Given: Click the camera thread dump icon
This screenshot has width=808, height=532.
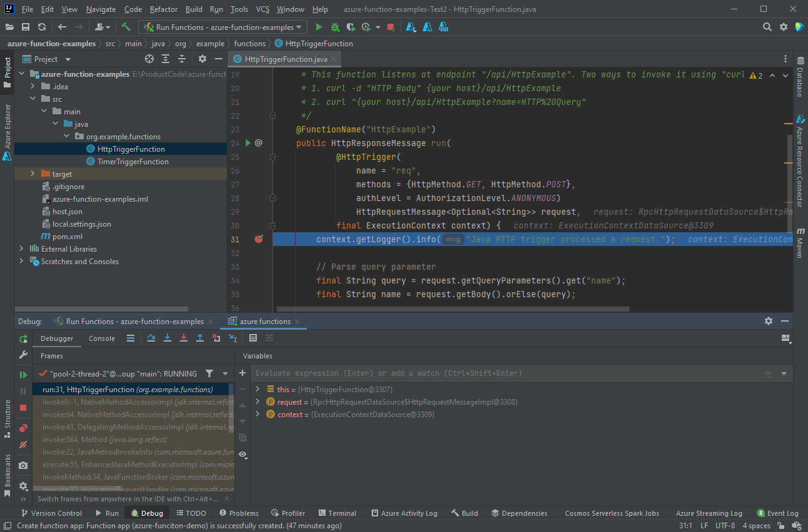Looking at the screenshot, I should (x=23, y=465).
